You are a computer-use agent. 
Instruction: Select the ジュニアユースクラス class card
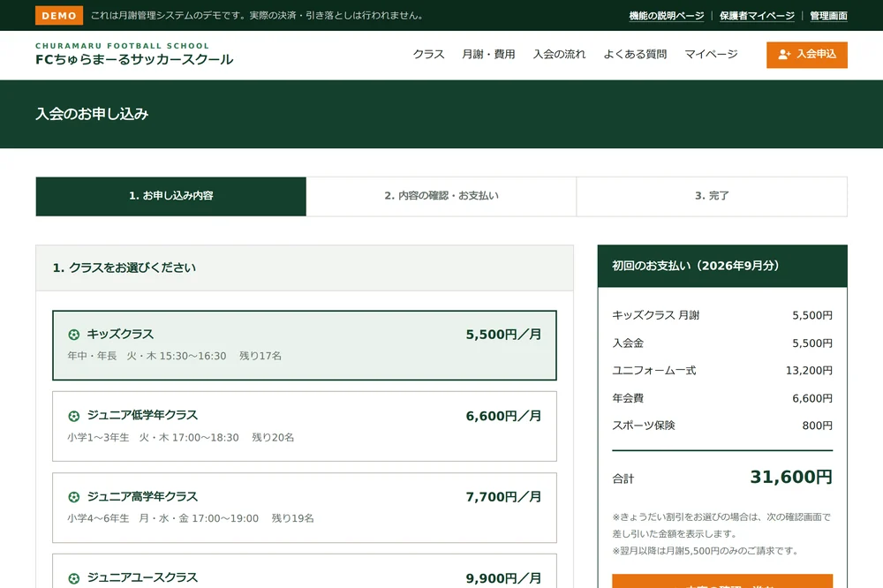pyautogui.click(x=305, y=571)
